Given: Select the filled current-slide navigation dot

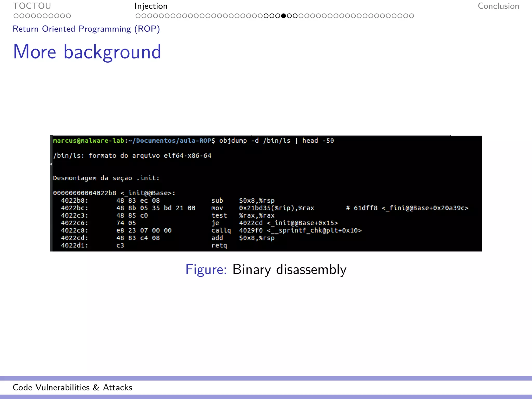Looking at the screenshot, I should click(284, 16).
